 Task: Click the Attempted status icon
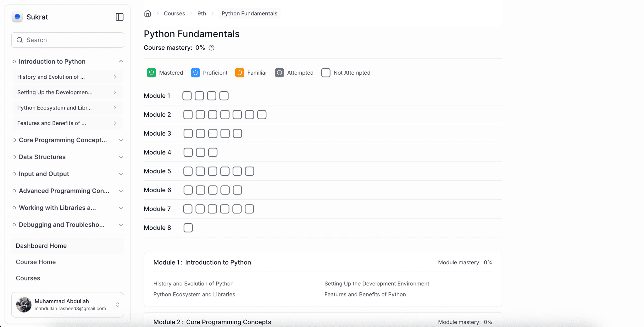(280, 73)
